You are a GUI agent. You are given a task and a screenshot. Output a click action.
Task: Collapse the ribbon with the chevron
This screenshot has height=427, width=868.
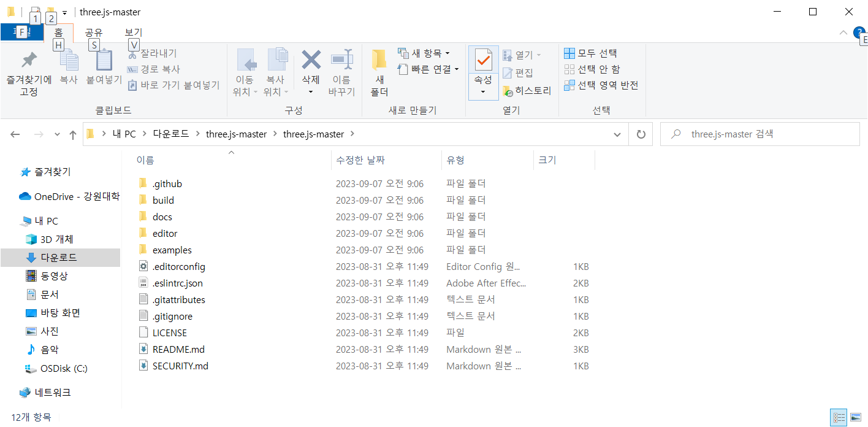click(843, 33)
